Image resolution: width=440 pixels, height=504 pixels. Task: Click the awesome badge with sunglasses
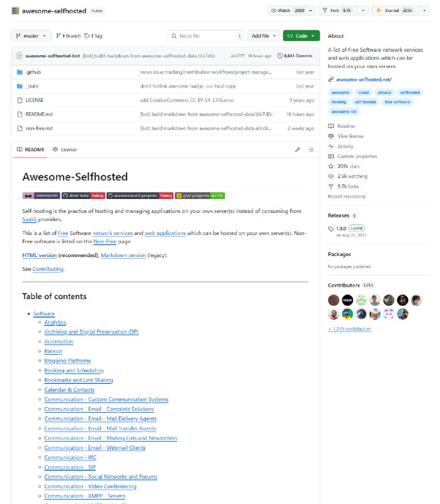[41, 195]
